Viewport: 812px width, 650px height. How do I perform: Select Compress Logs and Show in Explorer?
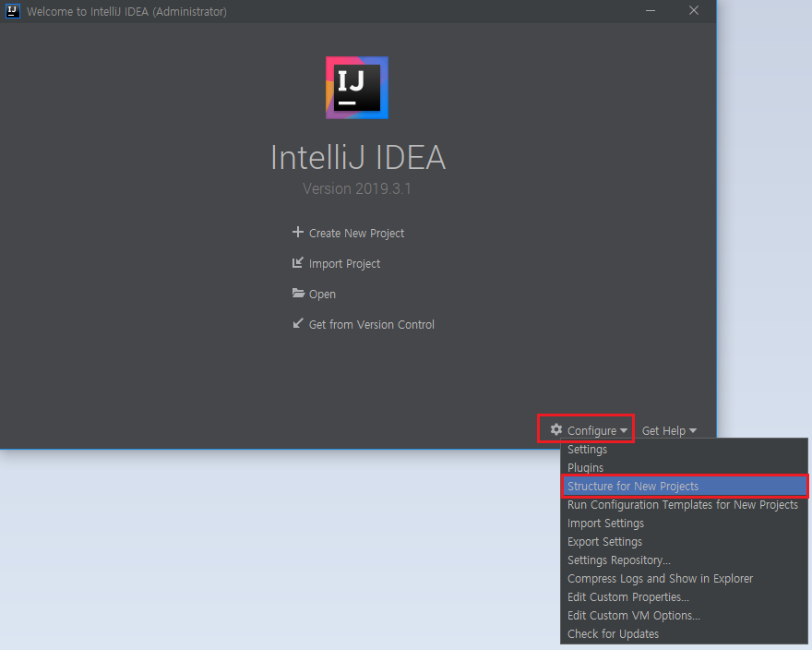point(684,579)
